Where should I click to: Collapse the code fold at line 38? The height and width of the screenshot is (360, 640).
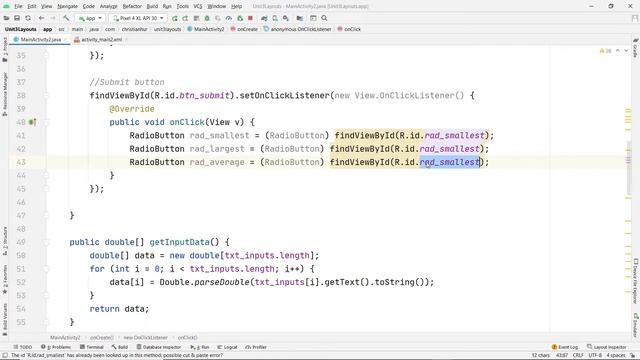[46, 96]
